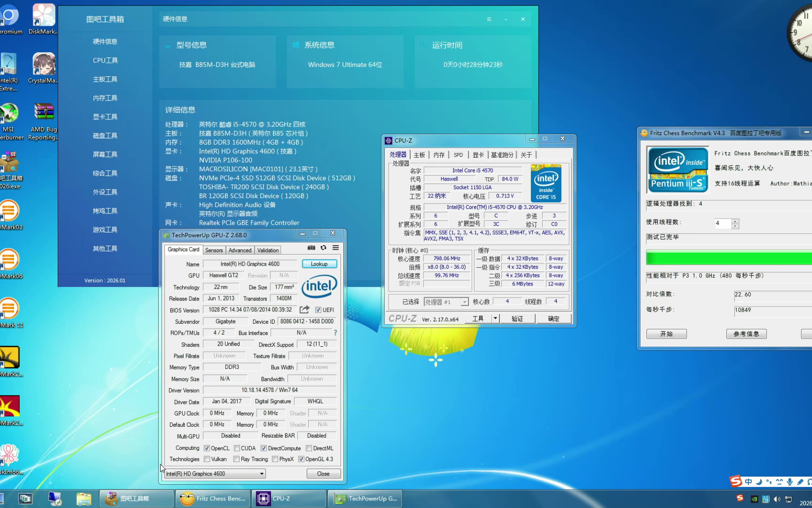Open the SPD tab in CPU-Z
The image size is (812, 508).
pyautogui.click(x=458, y=155)
